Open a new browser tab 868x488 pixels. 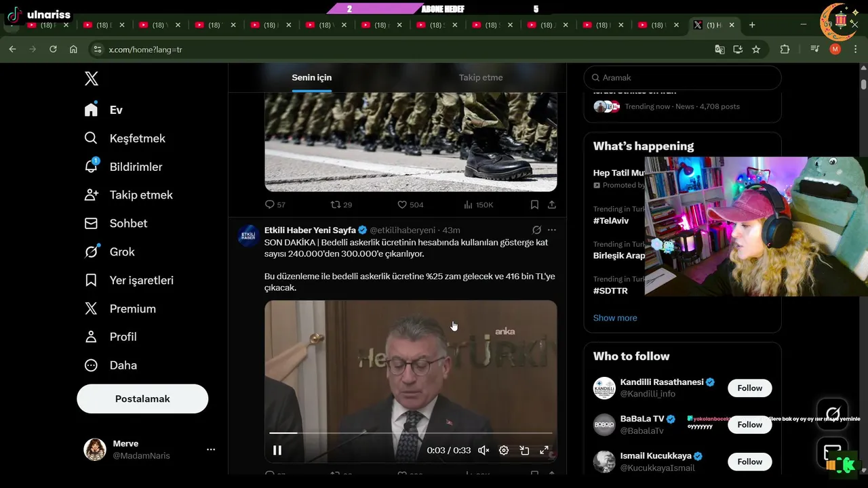click(752, 25)
